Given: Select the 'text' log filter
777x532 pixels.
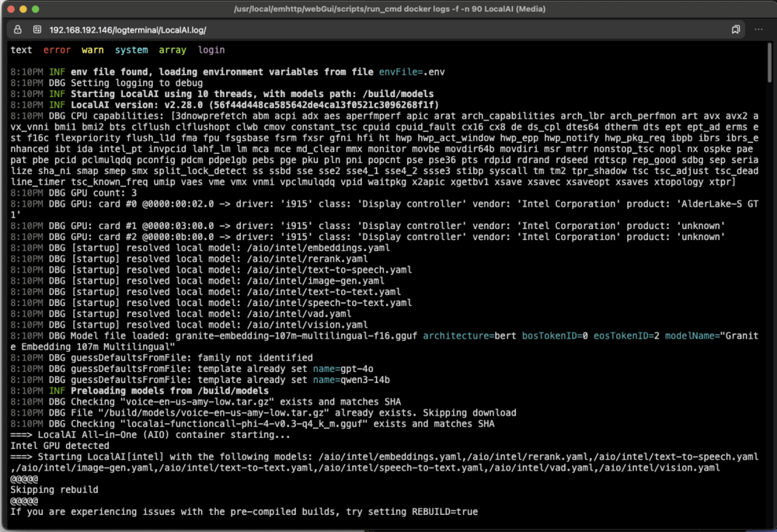Looking at the screenshot, I should 21,50.
